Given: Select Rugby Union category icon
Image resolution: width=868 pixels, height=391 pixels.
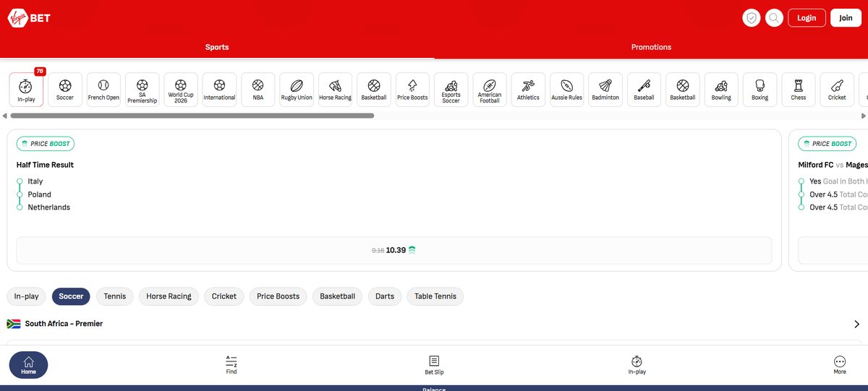Looking at the screenshot, I should 297,90.
